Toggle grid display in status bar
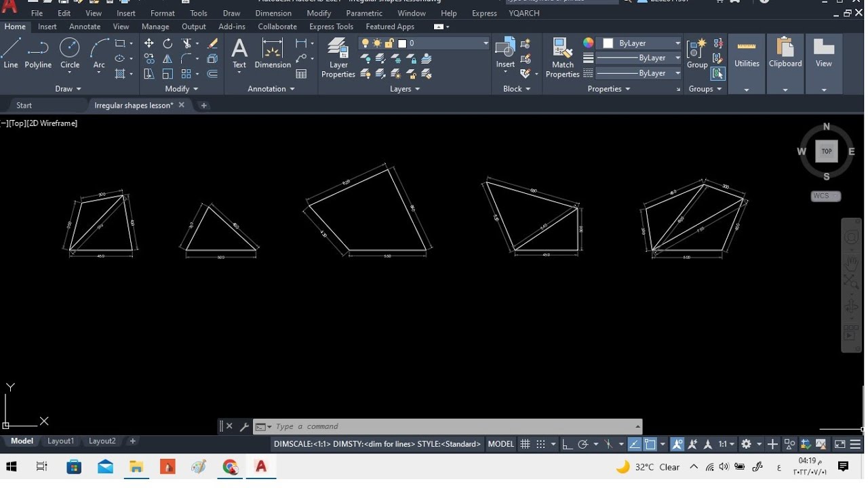This screenshot has height=488, width=868. click(525, 445)
